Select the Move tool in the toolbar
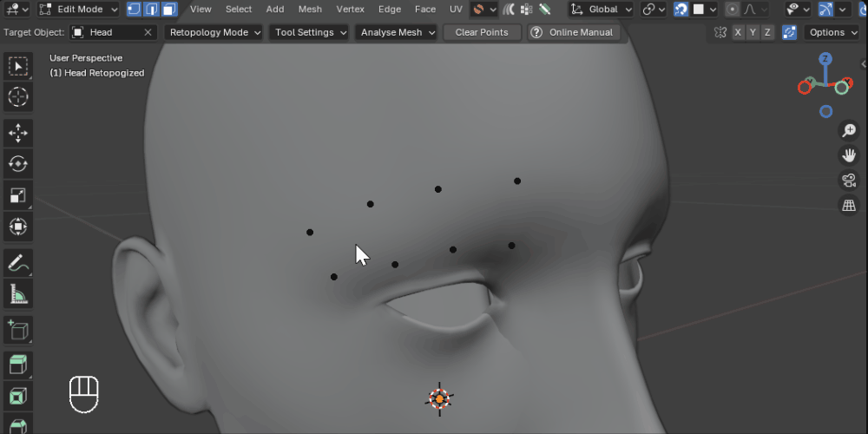Screen dimensions: 868x434 [x=18, y=132]
